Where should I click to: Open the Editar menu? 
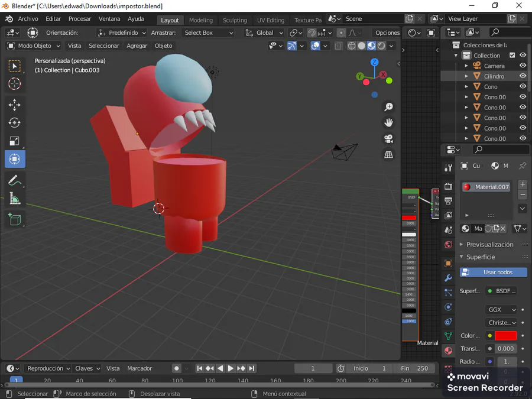53,19
